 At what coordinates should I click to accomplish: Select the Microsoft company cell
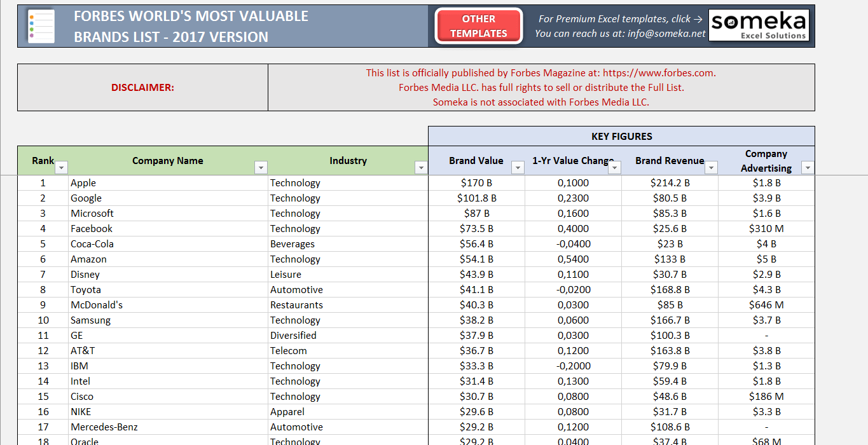click(x=168, y=214)
